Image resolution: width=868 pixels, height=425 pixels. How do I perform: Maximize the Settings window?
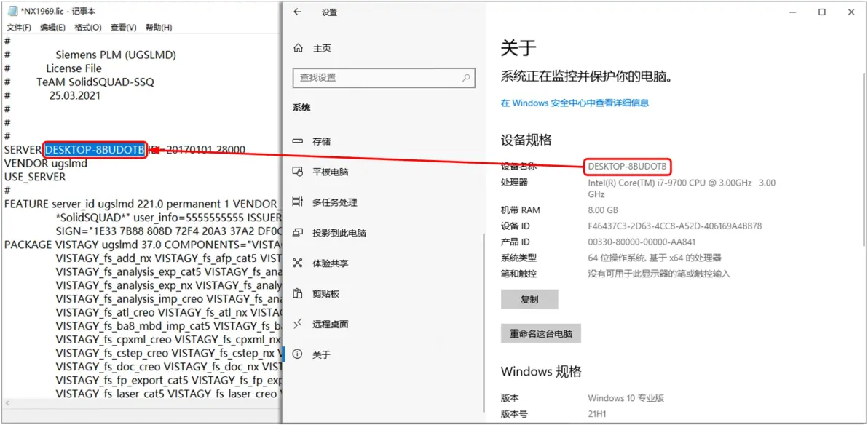pyautogui.click(x=822, y=12)
